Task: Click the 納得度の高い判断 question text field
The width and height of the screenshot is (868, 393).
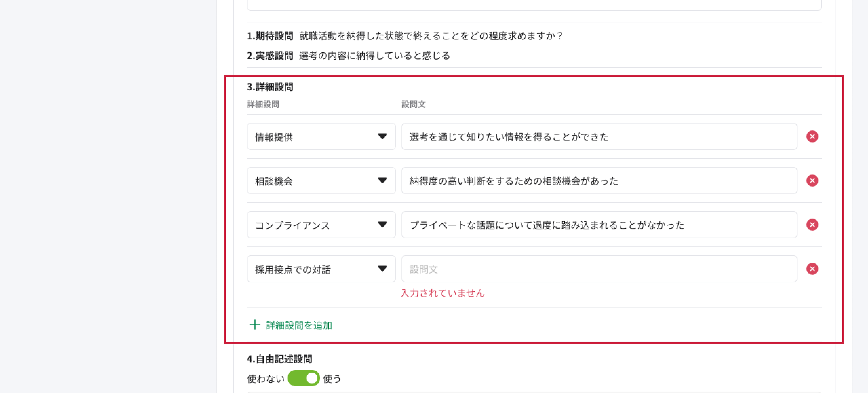Action: click(599, 181)
